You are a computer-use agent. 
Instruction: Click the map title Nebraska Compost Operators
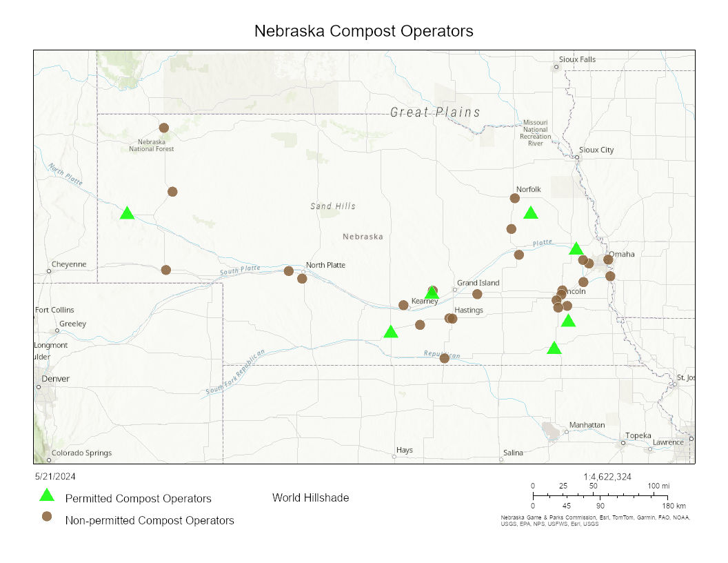pyautogui.click(x=364, y=31)
